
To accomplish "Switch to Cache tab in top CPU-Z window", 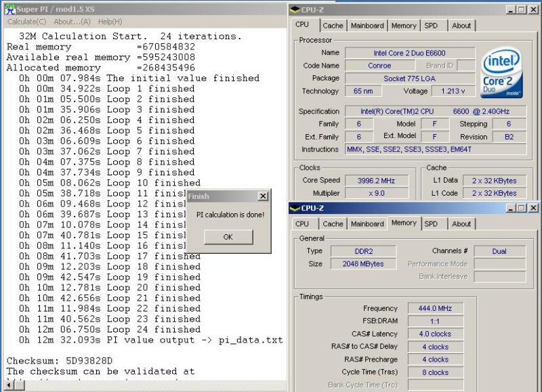I will (333, 26).
